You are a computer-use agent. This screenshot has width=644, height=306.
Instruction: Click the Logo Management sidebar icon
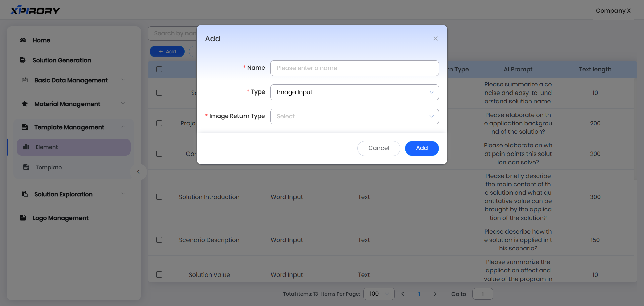pos(23,218)
